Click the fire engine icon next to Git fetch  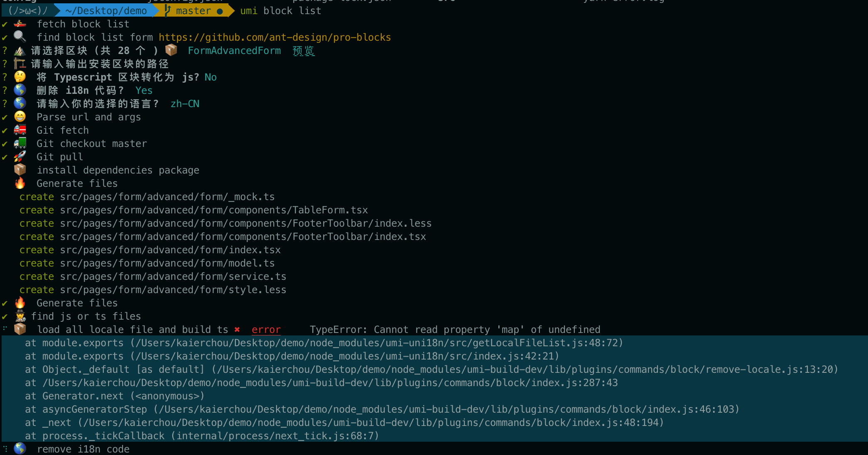pyautogui.click(x=20, y=130)
